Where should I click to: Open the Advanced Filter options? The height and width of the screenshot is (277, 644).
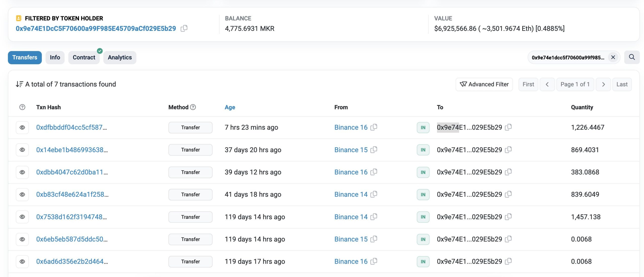(x=484, y=84)
